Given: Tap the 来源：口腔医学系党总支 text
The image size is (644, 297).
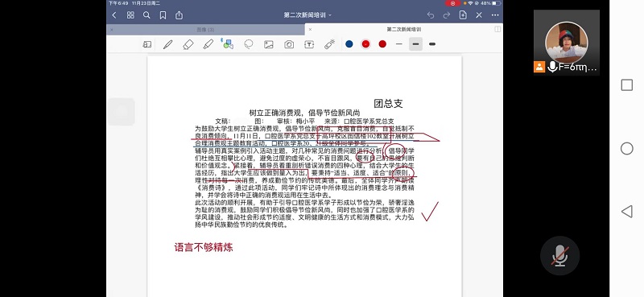Looking at the screenshot, I should (x=359, y=122).
